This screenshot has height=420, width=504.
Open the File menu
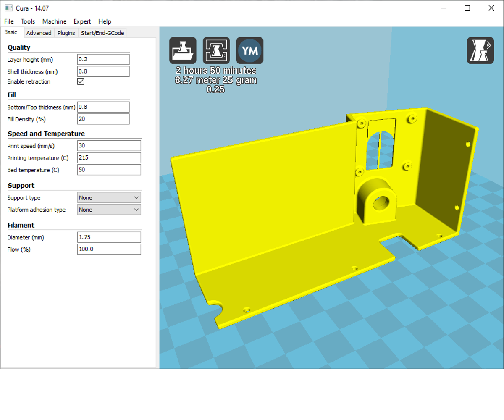(x=9, y=21)
